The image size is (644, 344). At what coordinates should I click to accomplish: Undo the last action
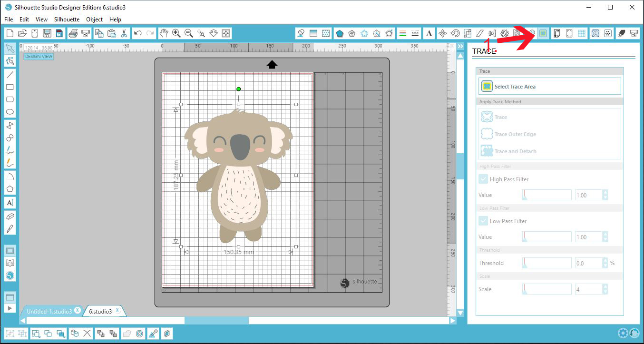138,33
